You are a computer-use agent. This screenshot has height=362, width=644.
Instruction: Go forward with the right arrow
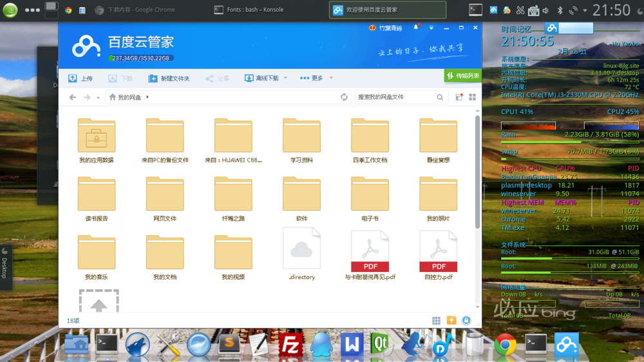click(x=87, y=97)
